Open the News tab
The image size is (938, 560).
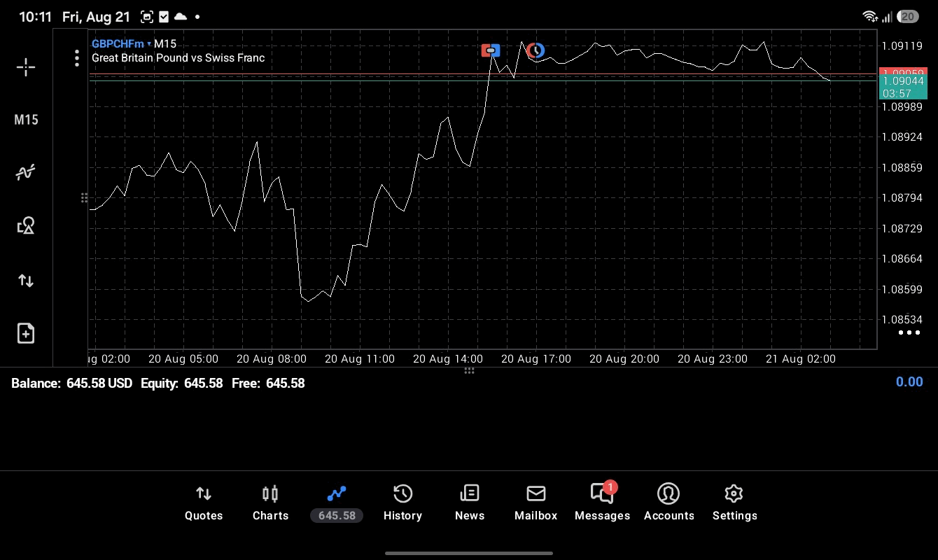(x=470, y=503)
